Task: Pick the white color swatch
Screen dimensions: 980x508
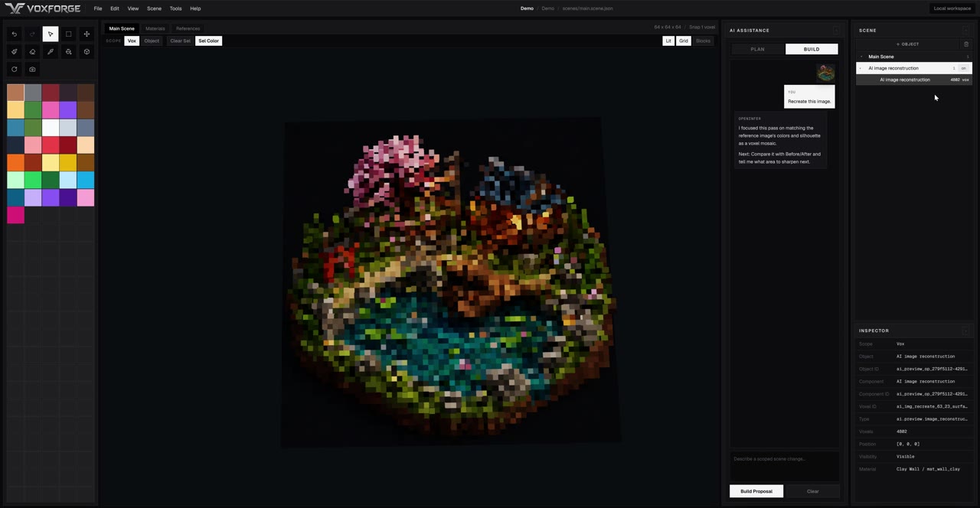Action: (x=51, y=128)
